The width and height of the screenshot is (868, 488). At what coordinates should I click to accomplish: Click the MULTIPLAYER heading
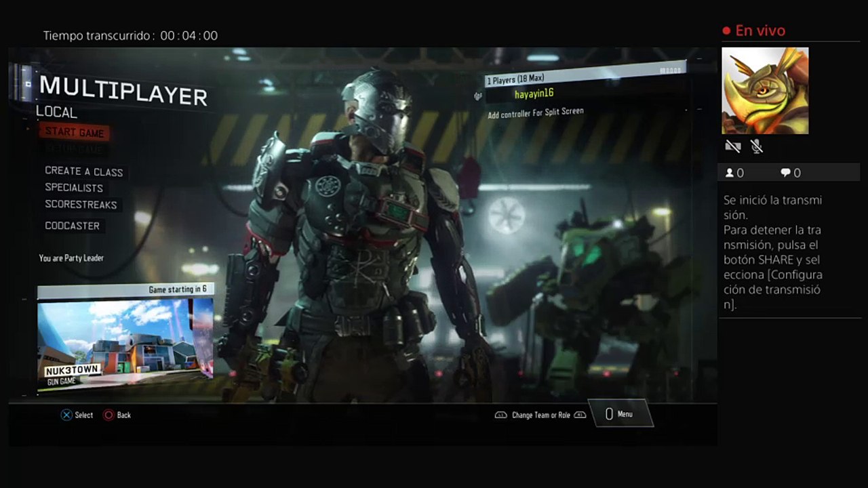point(123,90)
